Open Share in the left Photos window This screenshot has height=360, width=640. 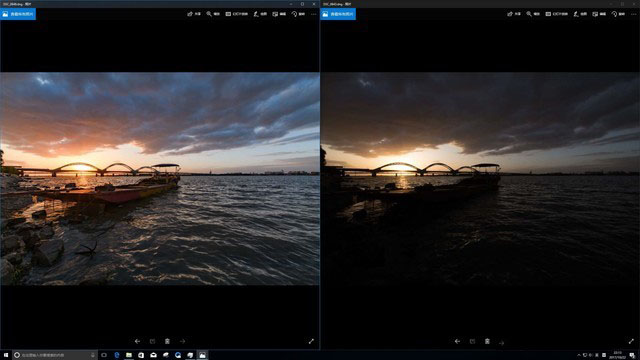[x=194, y=14]
